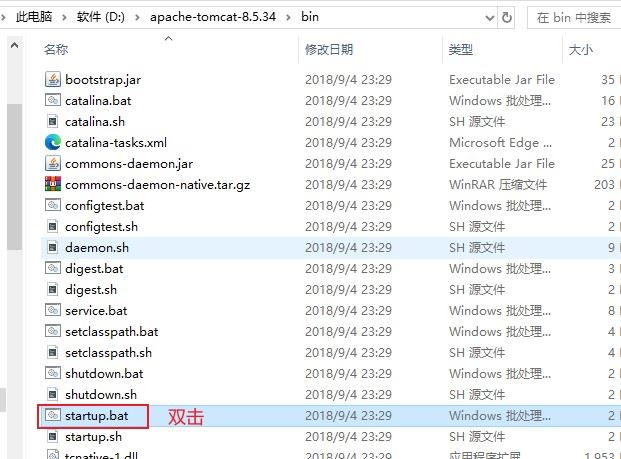Click the configtest.sh file icon

click(53, 226)
